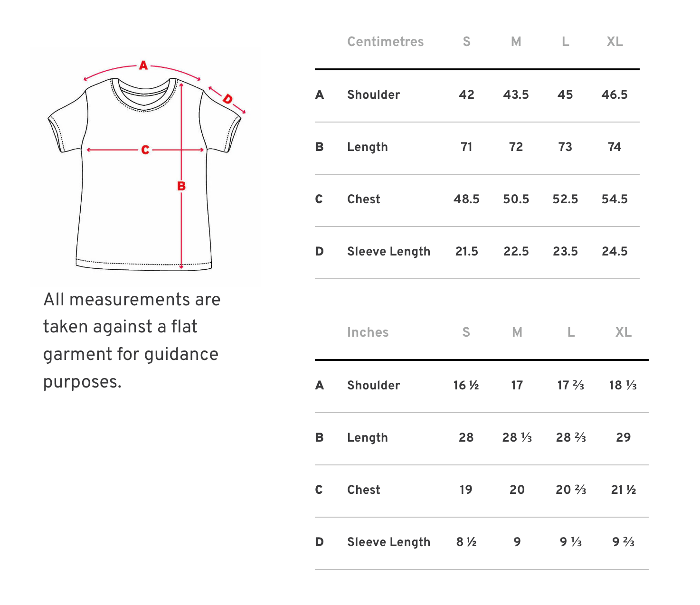Select the 18 ⅓ shoulder value in inches
This screenshot has height=605, width=700.
[x=623, y=386]
